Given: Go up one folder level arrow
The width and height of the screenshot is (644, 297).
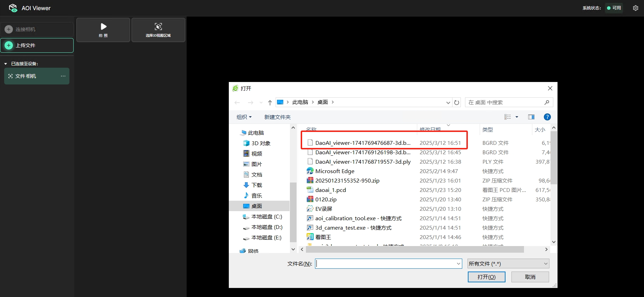Looking at the screenshot, I should point(270,103).
